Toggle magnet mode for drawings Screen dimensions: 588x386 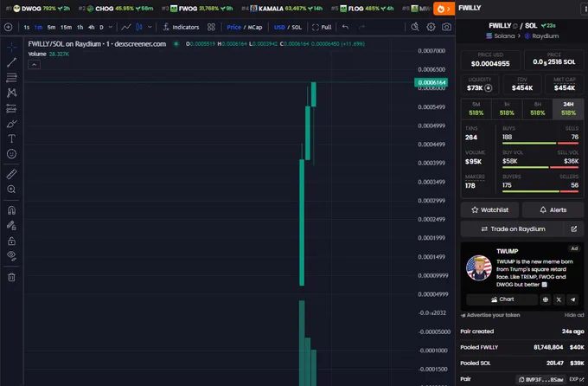[x=11, y=210]
